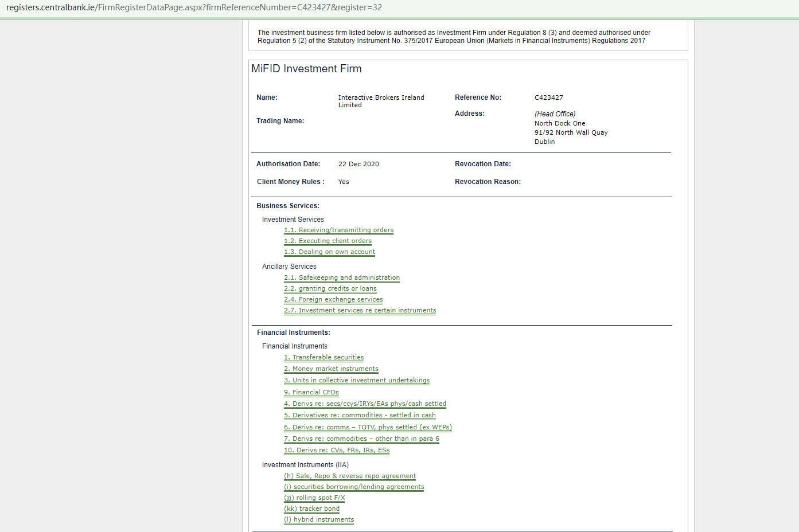Screen dimensions: 799x532
Task: Click the authorisation date '22 Dec 2020'
Action: coord(358,164)
